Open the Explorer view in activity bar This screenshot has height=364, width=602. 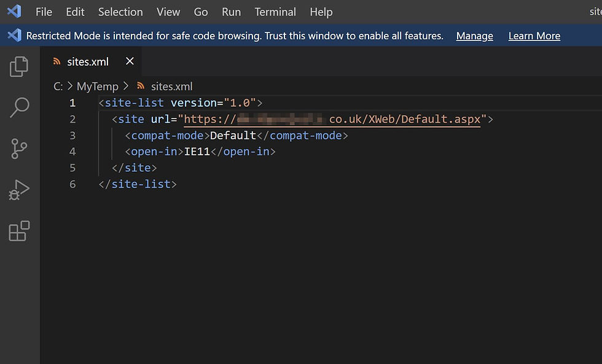click(19, 67)
